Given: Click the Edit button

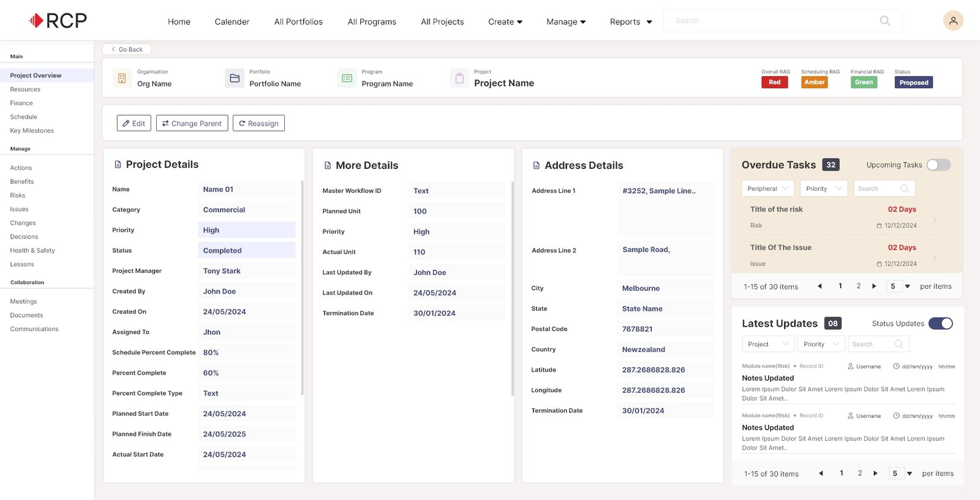Looking at the screenshot, I should coord(134,123).
